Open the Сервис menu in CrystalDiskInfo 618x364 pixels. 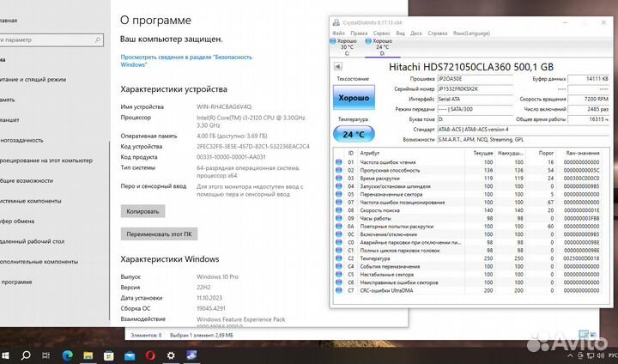click(381, 33)
